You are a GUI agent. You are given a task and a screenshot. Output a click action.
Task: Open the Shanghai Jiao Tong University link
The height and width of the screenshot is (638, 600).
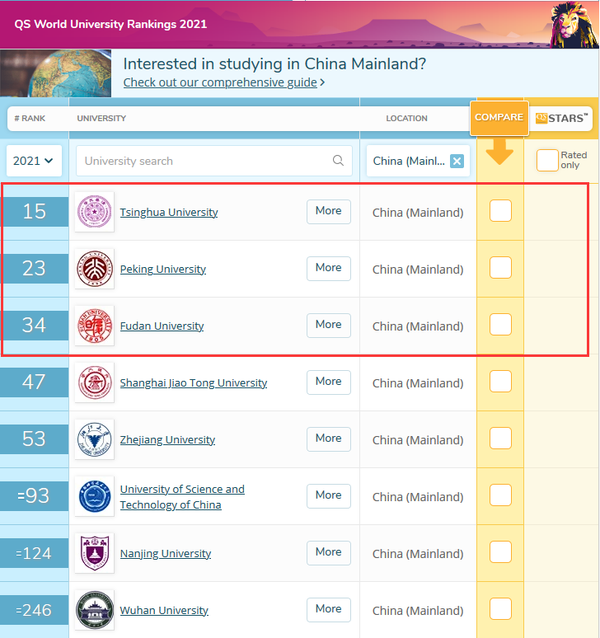point(194,383)
